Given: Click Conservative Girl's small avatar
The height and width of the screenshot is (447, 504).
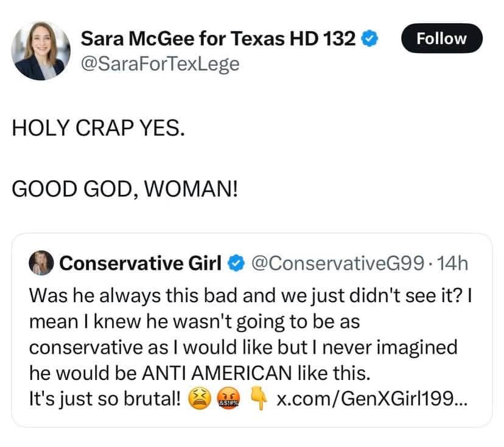Looking at the screenshot, I should tap(42, 263).
